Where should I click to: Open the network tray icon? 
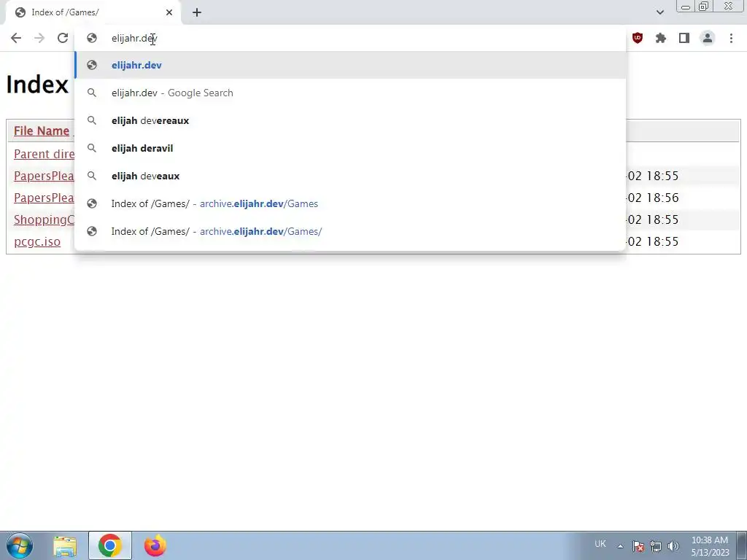point(656,546)
